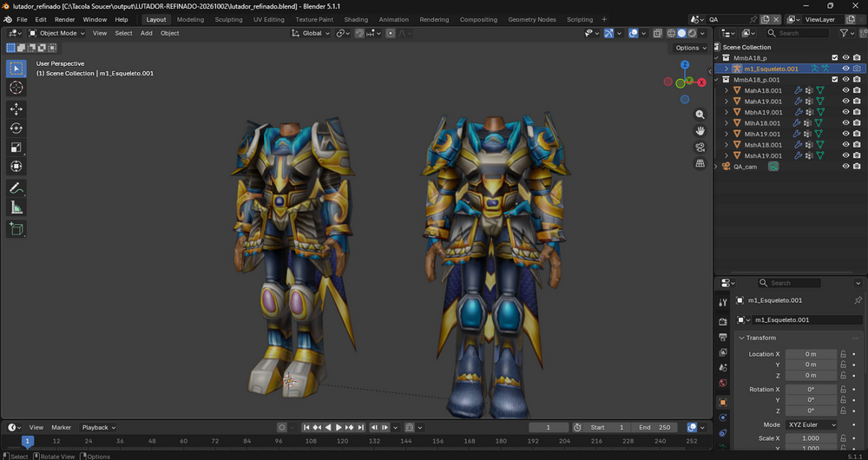The image size is (868, 460).
Task: Select the Measure tool
Action: click(x=16, y=207)
